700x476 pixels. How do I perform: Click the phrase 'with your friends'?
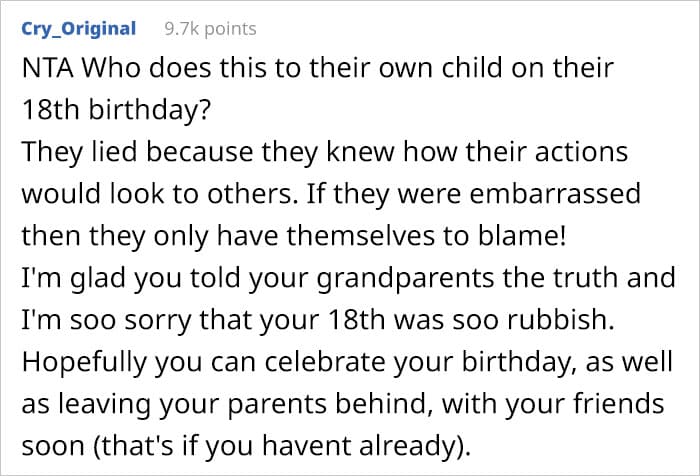pyautogui.click(x=553, y=404)
